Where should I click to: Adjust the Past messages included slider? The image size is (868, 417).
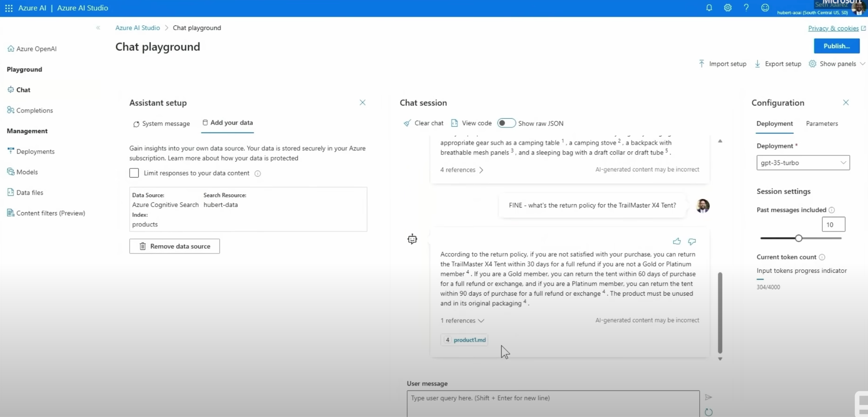point(798,238)
